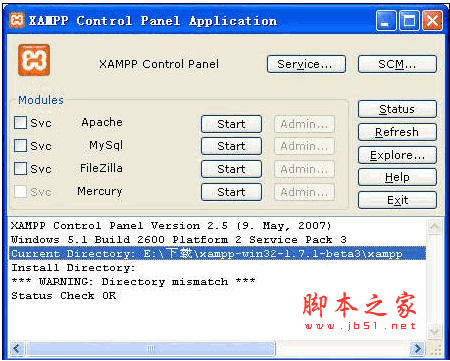Click the title bar XAMPP icon

[17, 20]
